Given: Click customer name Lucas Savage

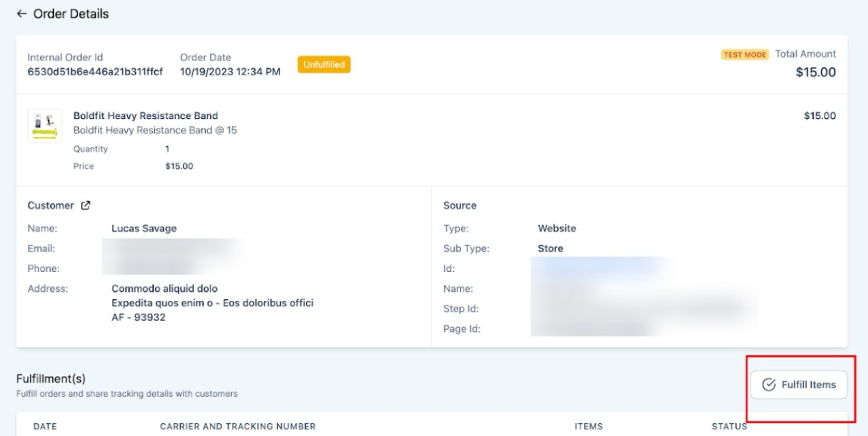Looking at the screenshot, I should point(144,229).
